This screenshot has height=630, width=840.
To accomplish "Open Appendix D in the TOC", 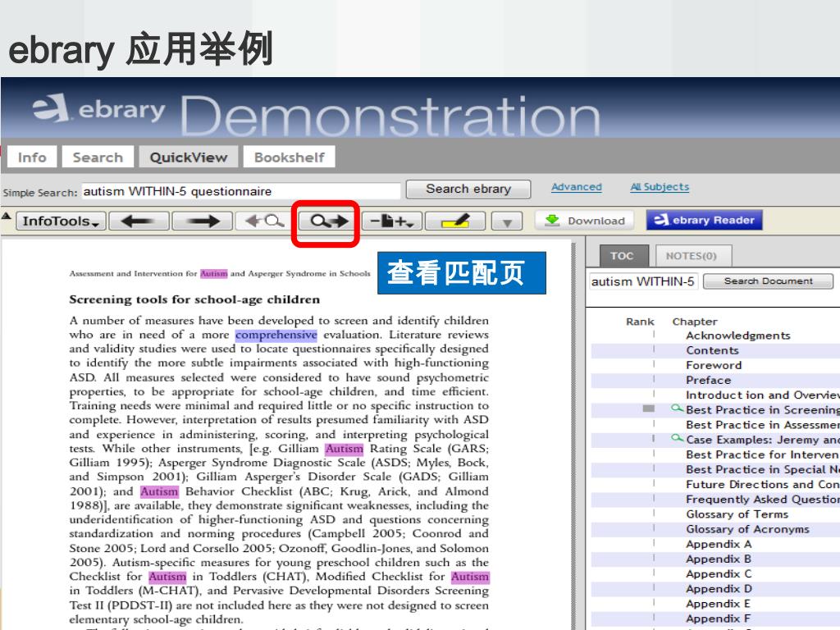I will [x=719, y=589].
